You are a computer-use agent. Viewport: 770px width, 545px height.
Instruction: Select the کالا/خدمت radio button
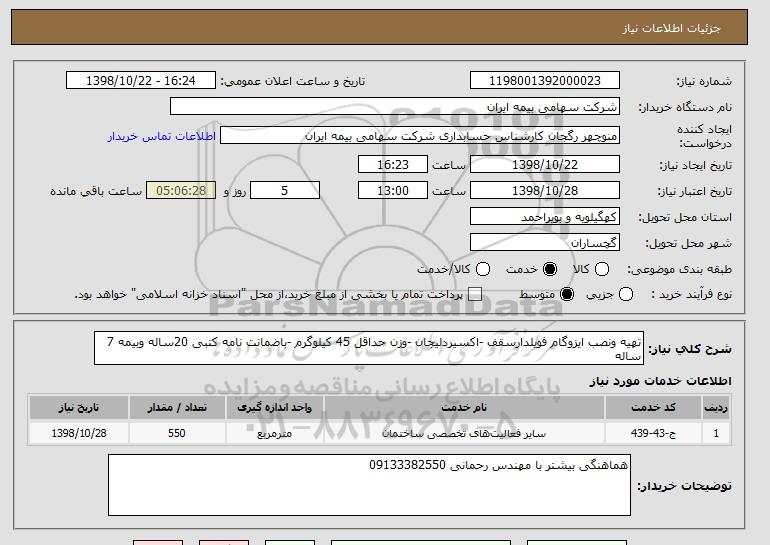click(483, 269)
